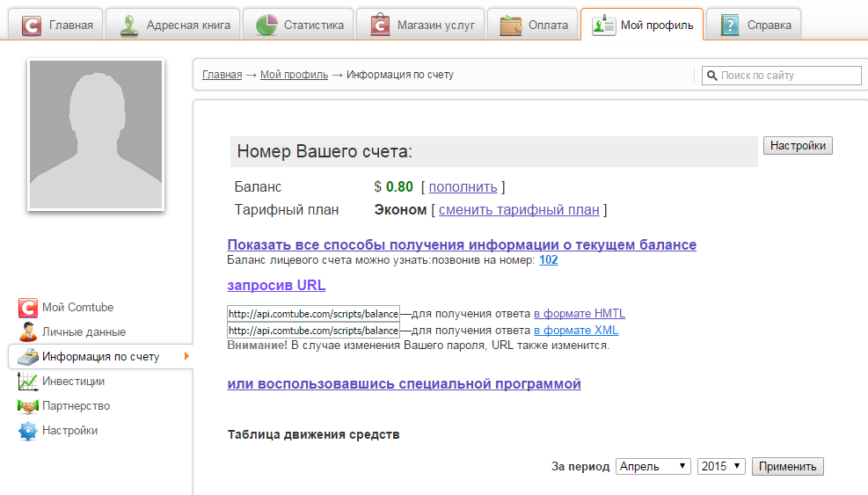This screenshot has height=495, width=868.
Task: Click the Эконом tariff name
Action: tap(400, 210)
